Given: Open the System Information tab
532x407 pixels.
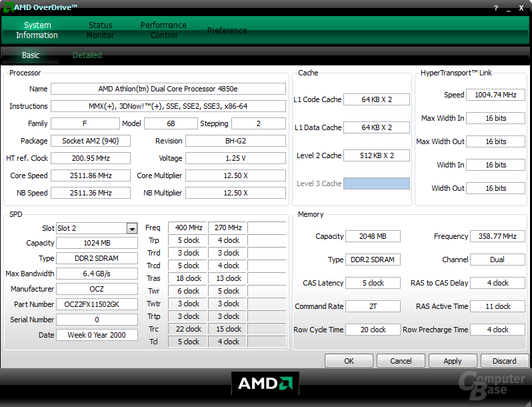Looking at the screenshot, I should tap(37, 30).
